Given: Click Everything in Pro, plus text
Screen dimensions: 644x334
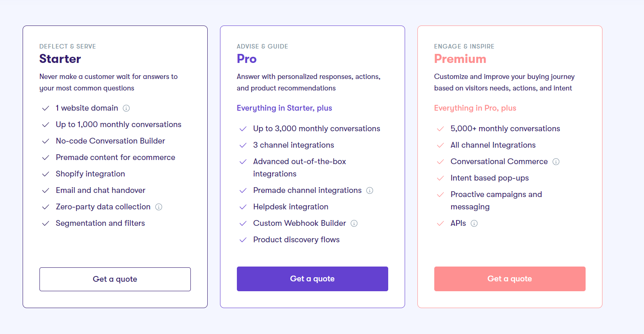Looking at the screenshot, I should [x=475, y=108].
